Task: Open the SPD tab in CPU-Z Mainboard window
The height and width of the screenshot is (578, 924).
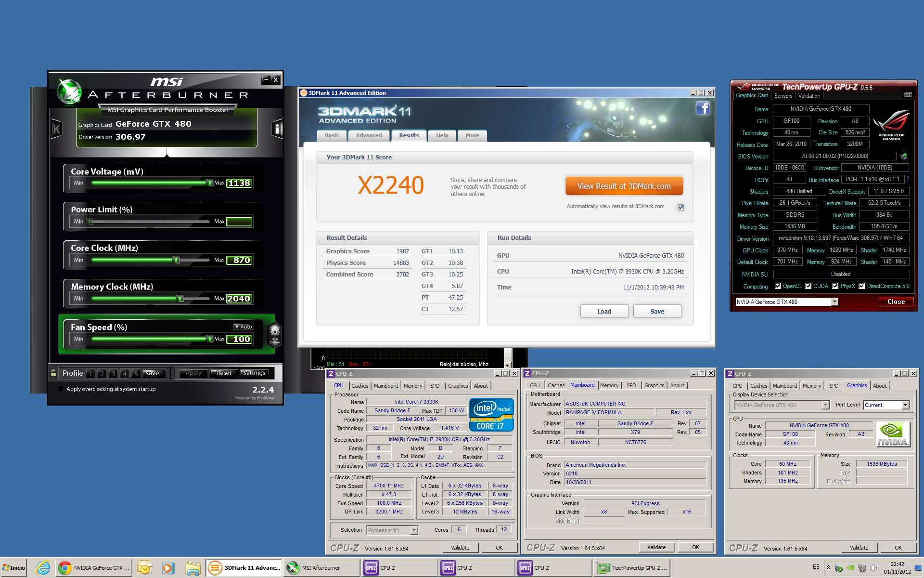Action: coord(631,385)
